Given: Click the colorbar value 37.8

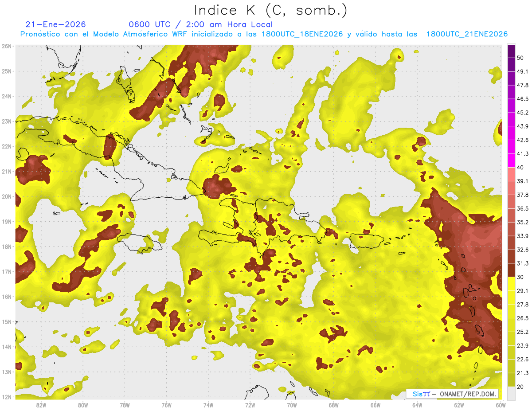Looking at the screenshot, I should coord(523,195).
